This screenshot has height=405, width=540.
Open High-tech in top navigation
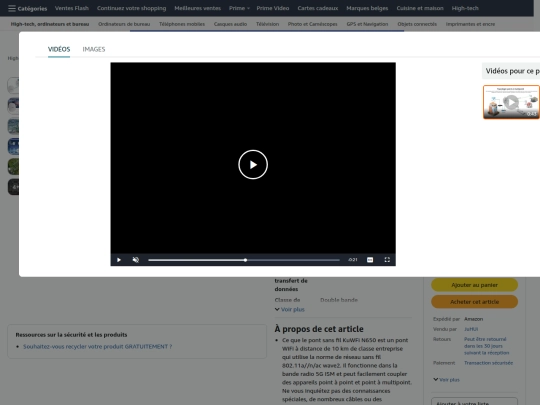[465, 8]
